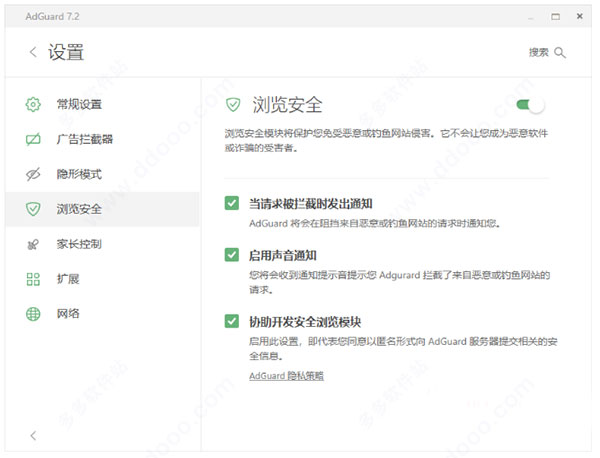Screen dimensions: 600x458
Task: Click the back arrow beside 设置
Action: (33, 52)
